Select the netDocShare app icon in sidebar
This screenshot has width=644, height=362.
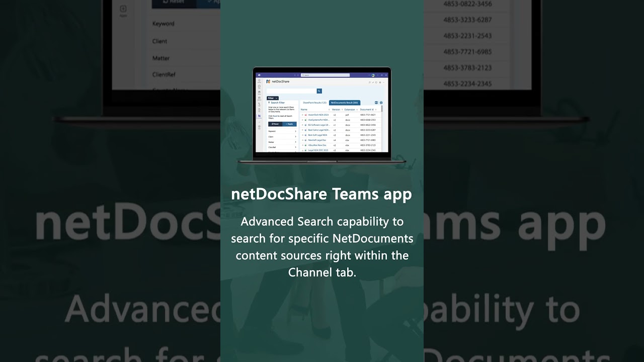259,116
